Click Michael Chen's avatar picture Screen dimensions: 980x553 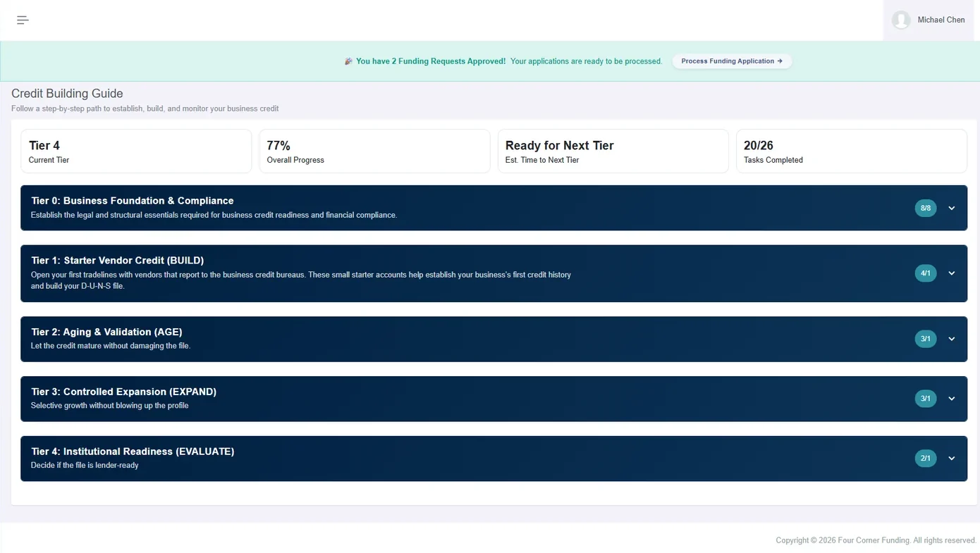[900, 20]
